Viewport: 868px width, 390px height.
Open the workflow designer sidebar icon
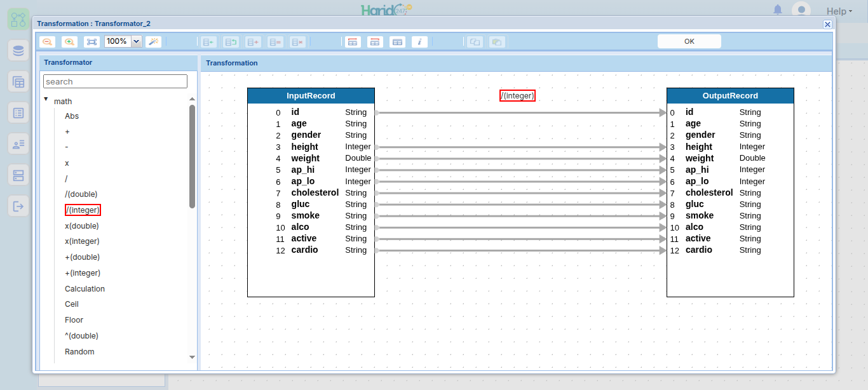pos(18,19)
